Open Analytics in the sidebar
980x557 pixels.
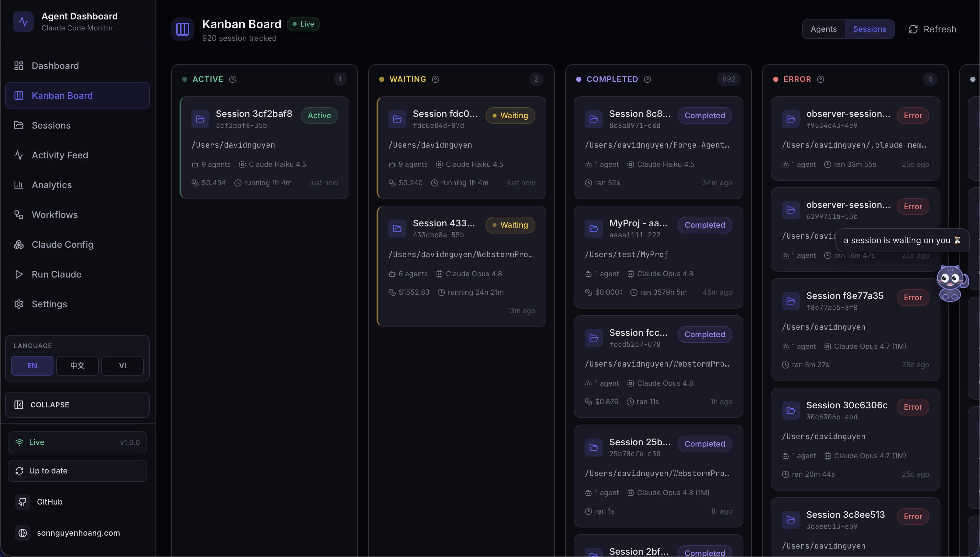[x=77, y=185]
